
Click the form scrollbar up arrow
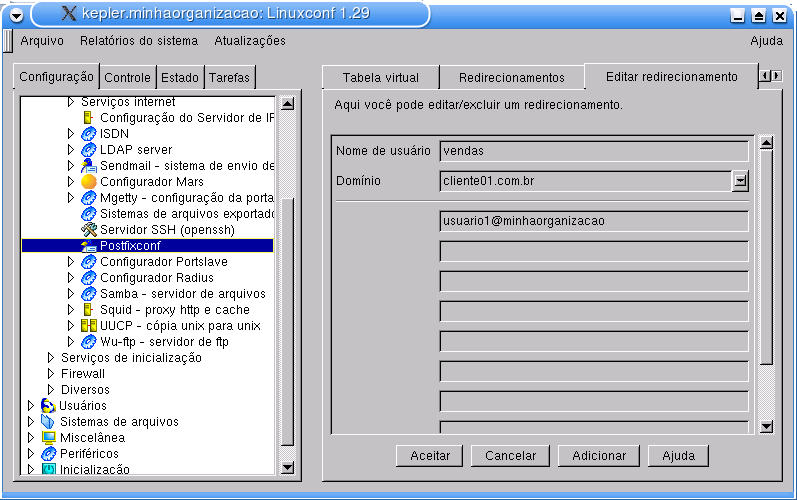pos(767,143)
